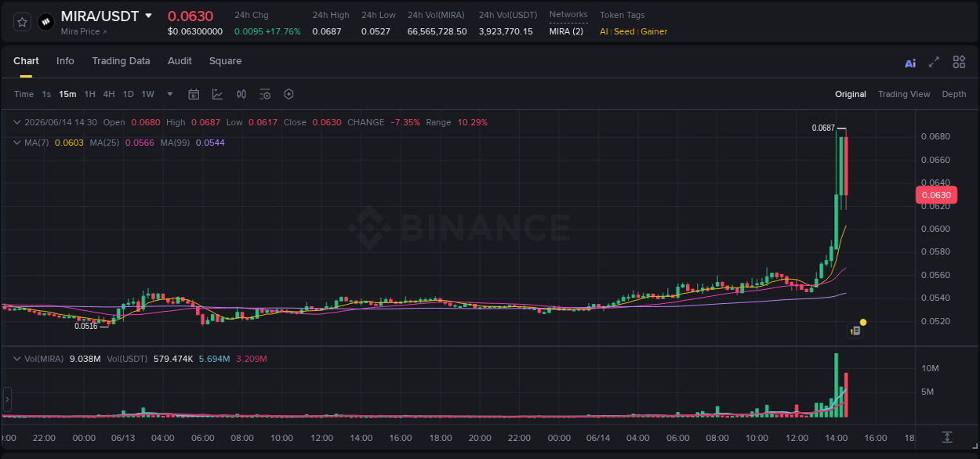Switch to Original chart view
The height and width of the screenshot is (459, 980).
click(x=851, y=94)
